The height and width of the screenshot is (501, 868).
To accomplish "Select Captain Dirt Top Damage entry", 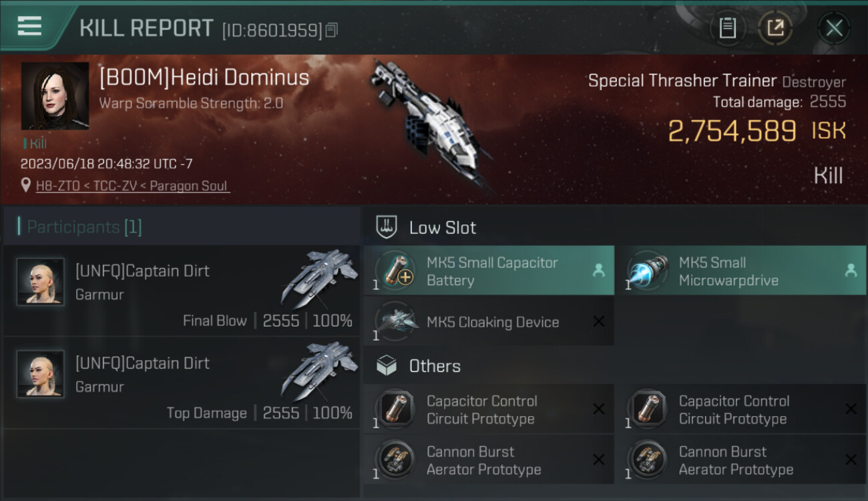I will [182, 383].
